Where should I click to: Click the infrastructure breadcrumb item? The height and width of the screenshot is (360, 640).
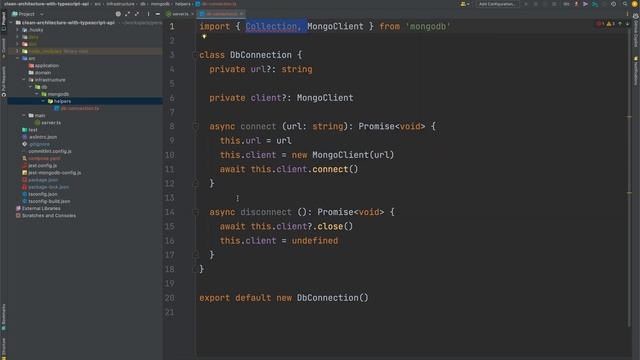click(x=120, y=4)
